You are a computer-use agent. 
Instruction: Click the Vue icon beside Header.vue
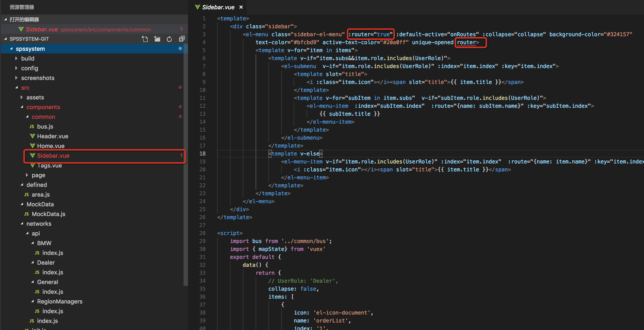click(33, 136)
